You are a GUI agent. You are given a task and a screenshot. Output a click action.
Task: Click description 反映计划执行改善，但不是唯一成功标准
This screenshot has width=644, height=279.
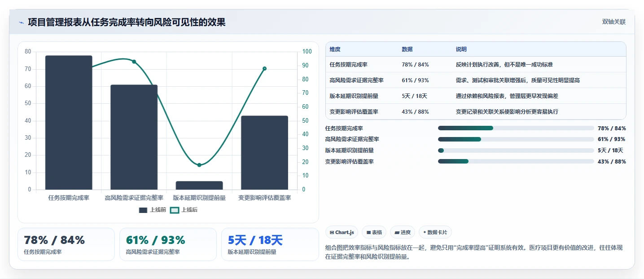[x=504, y=65]
